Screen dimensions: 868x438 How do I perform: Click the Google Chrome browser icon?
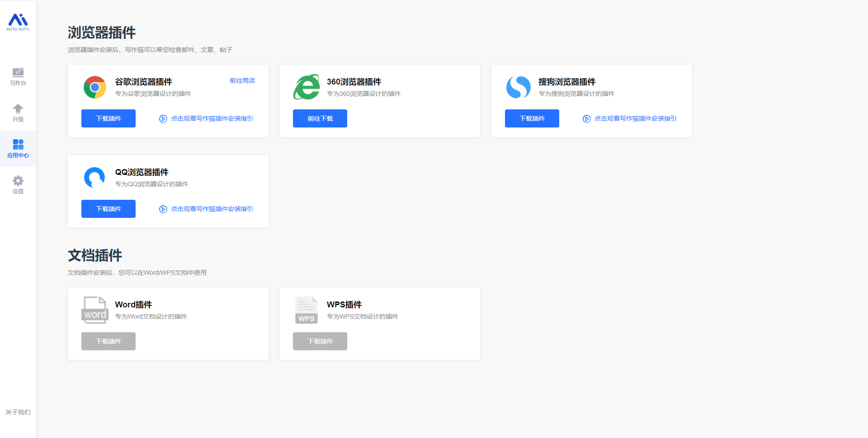(x=95, y=87)
